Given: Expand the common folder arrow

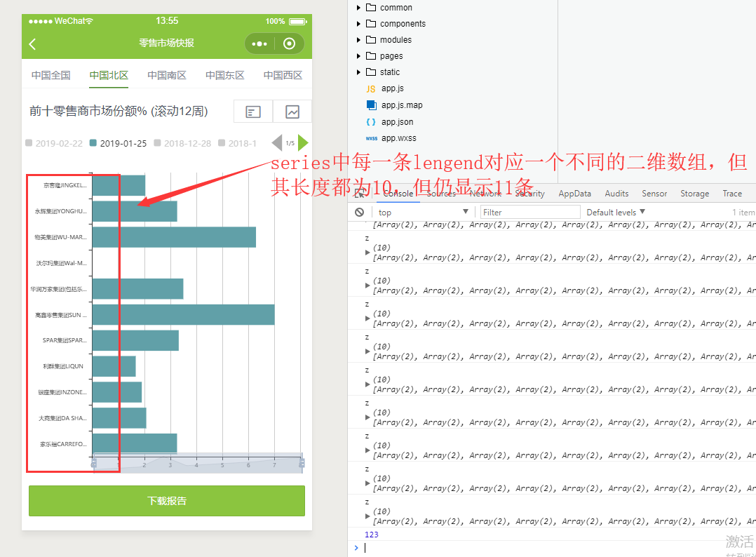Looking at the screenshot, I should click(358, 7).
